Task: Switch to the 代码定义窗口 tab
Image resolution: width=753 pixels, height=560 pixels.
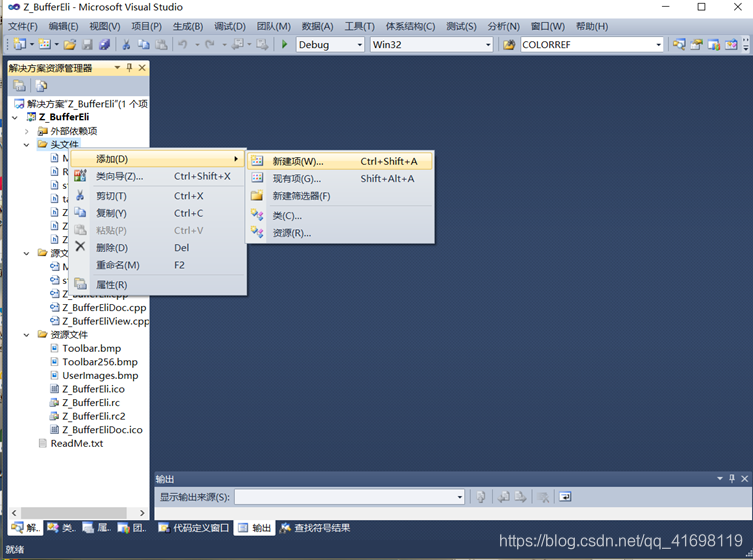Action: [x=194, y=528]
